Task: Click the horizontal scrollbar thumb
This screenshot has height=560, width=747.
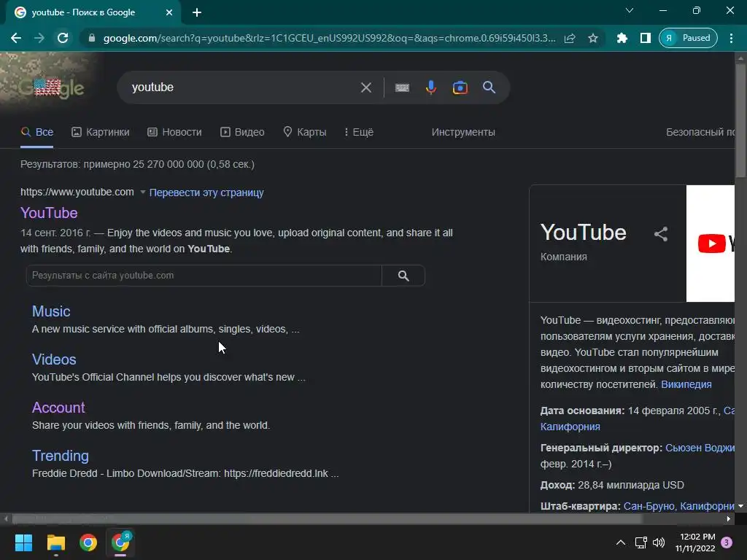Action: [328, 518]
